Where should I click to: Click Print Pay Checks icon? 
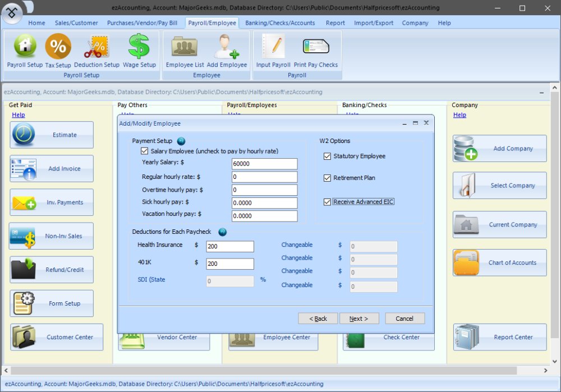tap(316, 50)
